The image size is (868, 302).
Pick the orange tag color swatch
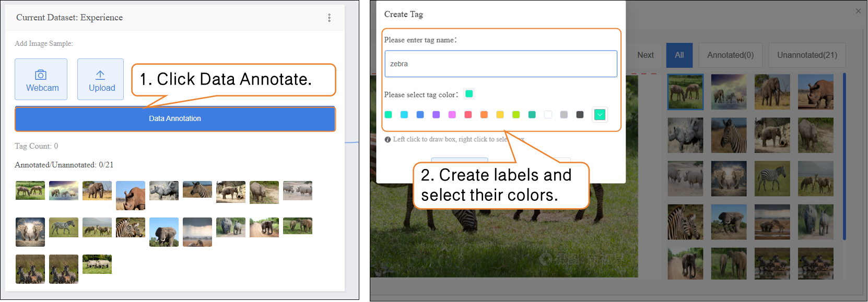484,115
